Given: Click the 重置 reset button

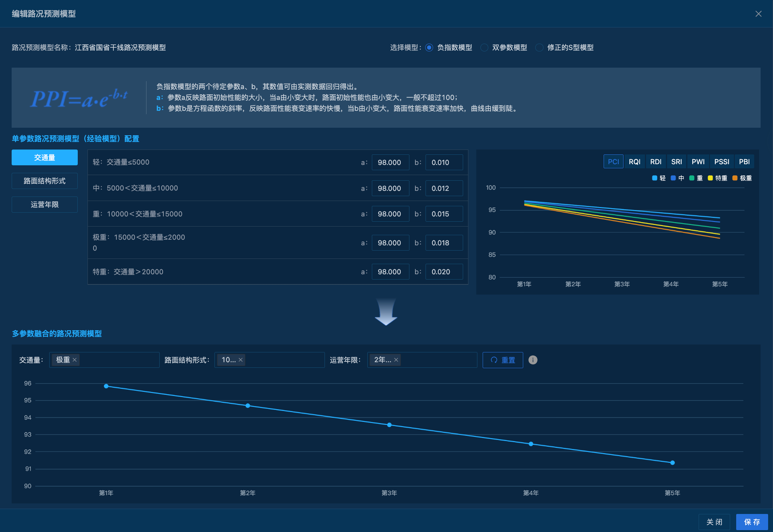Looking at the screenshot, I should [x=503, y=360].
